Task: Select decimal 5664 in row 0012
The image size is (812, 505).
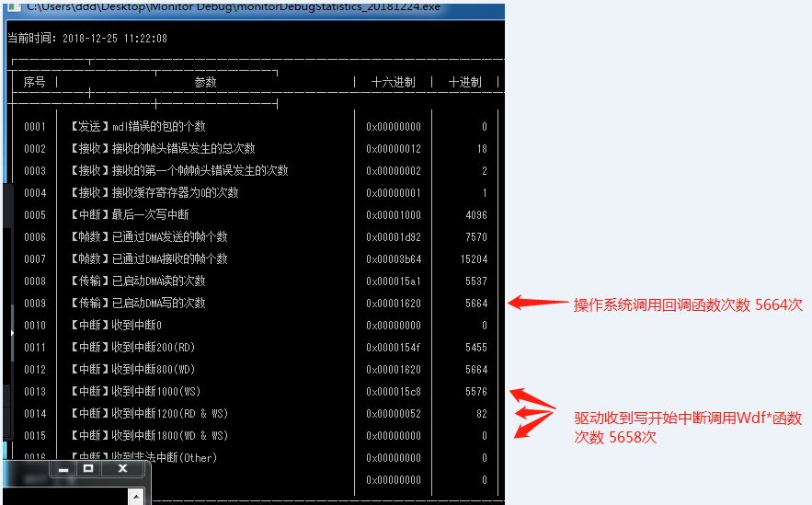Action: pyautogui.click(x=476, y=369)
